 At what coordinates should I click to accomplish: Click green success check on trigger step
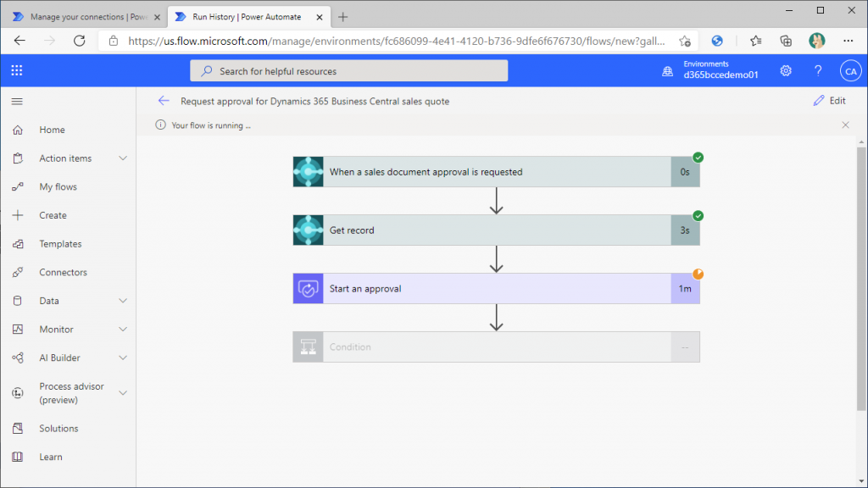[698, 158]
